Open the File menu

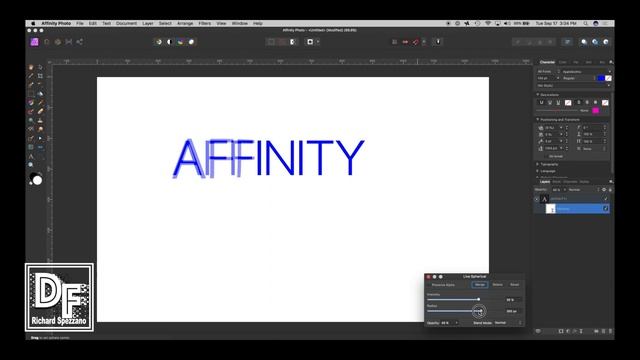coord(80,24)
